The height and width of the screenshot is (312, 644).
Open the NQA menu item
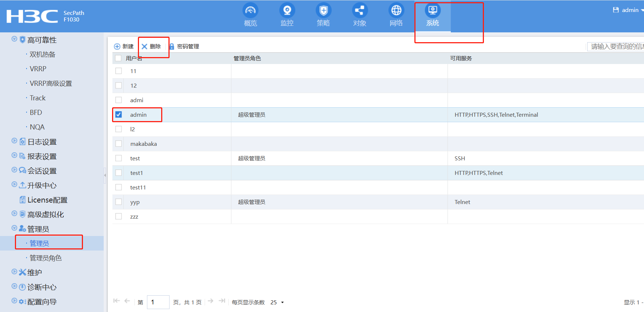coord(37,127)
